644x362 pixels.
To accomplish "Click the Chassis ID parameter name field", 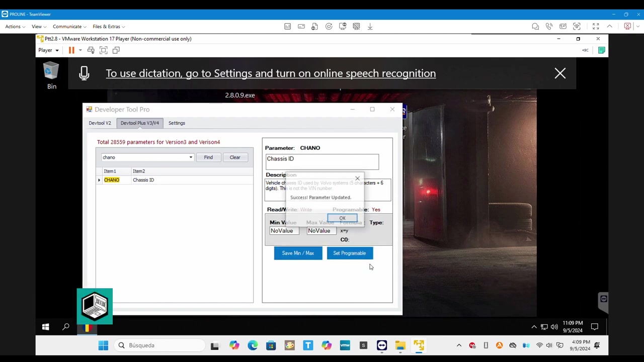I will tap(322, 161).
